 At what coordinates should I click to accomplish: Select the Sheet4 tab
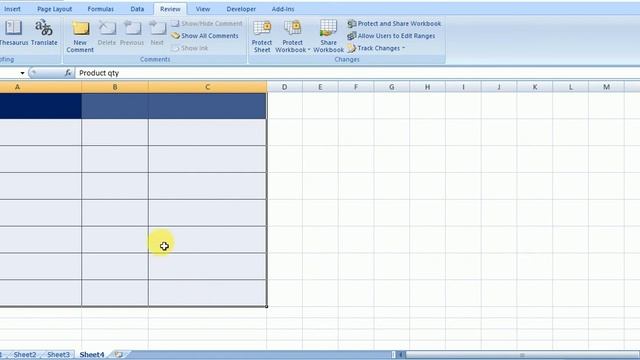tap(92, 355)
